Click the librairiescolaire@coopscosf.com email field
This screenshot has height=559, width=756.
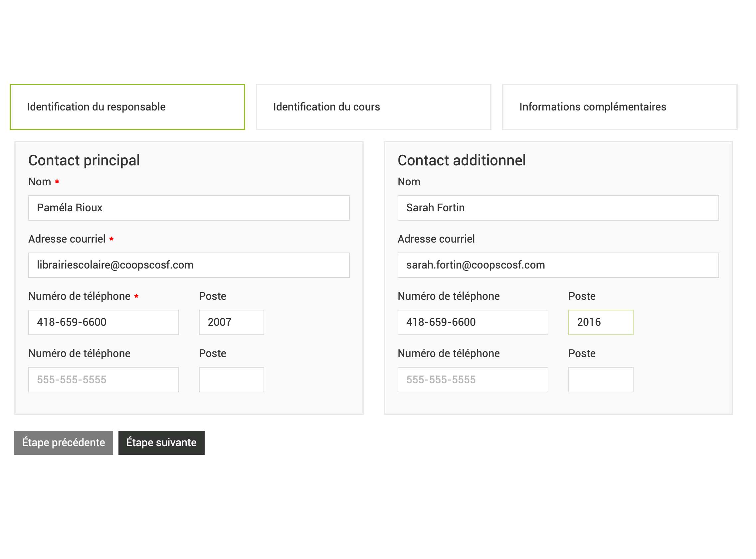189,265
